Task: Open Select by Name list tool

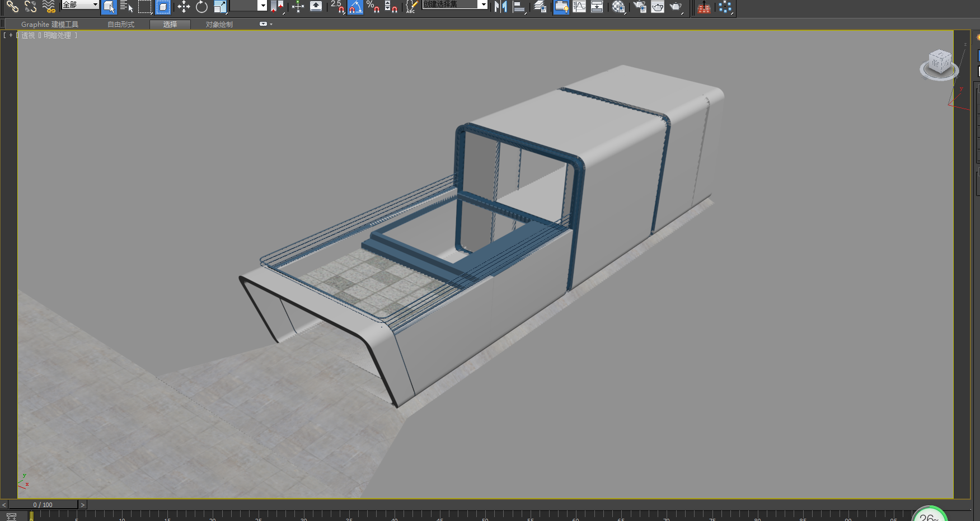Action: [x=126, y=7]
